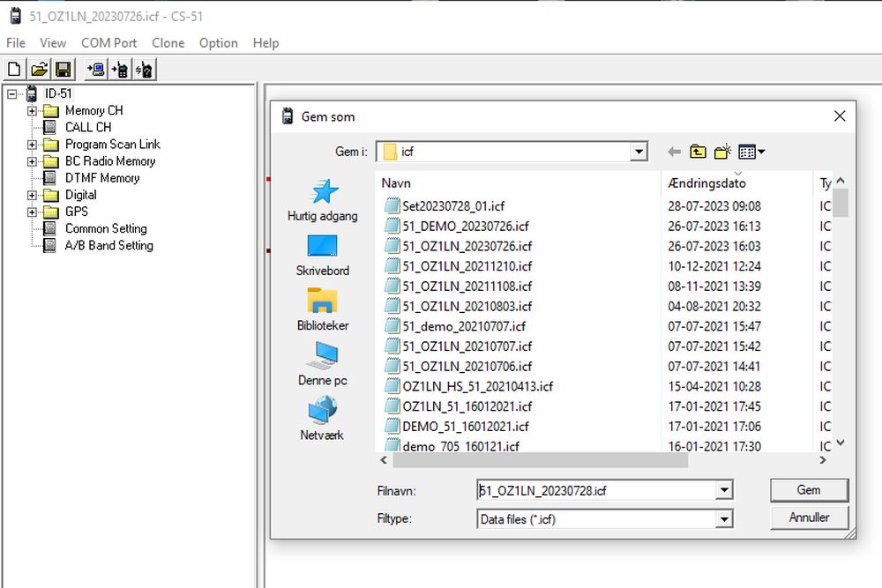This screenshot has height=588, width=882.
Task: Close the Gem som dialog
Action: point(840,116)
